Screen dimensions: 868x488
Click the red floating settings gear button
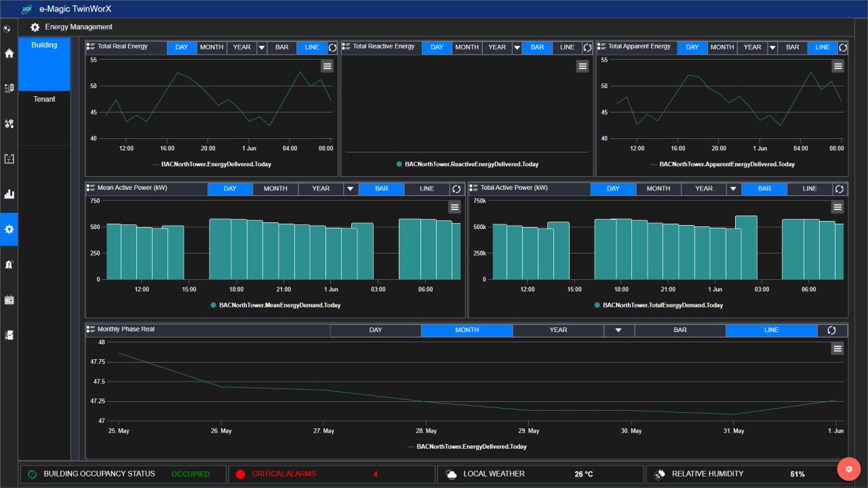pyautogui.click(x=848, y=469)
